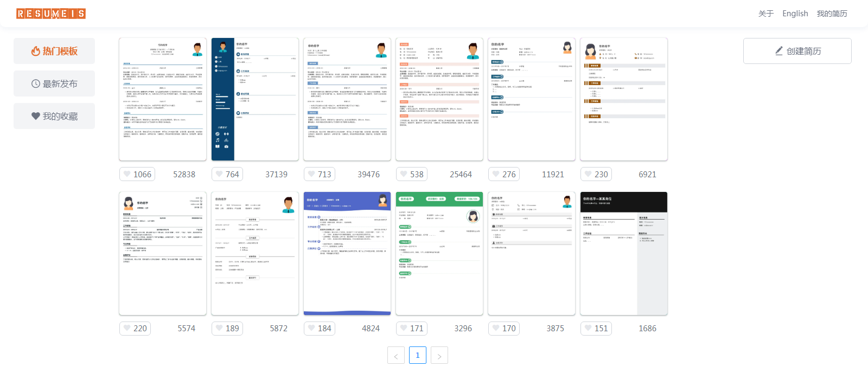This screenshot has height=373, width=868.
Task: Open the dark blue sidebar resume template
Action: (255, 99)
